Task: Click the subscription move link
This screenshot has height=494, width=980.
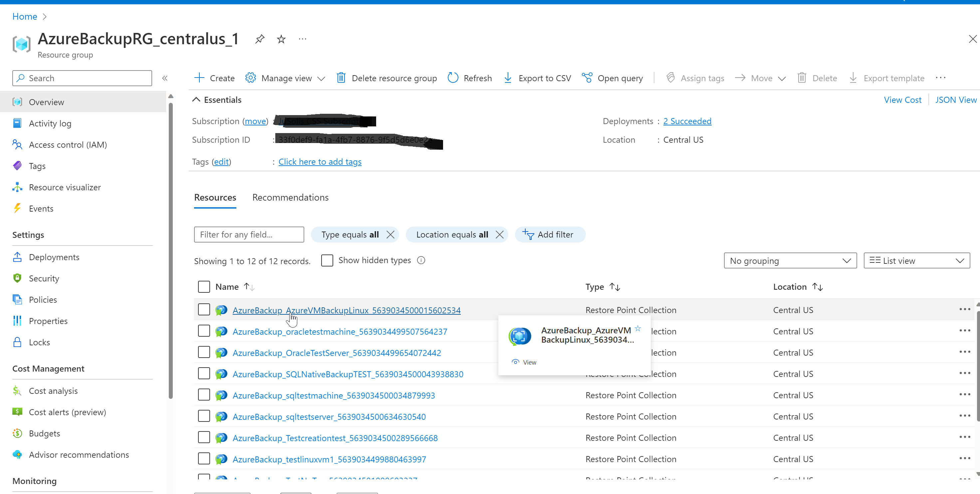Action: (x=255, y=121)
